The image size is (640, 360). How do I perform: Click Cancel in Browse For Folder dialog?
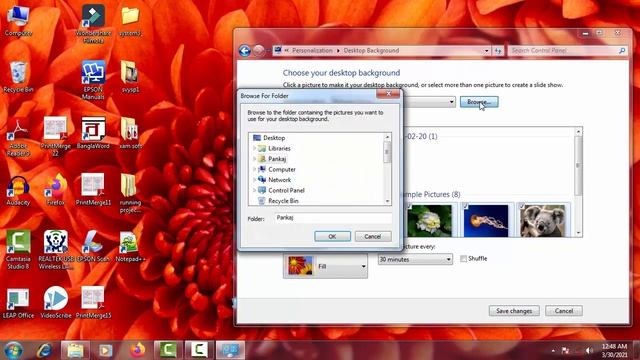[x=373, y=236]
